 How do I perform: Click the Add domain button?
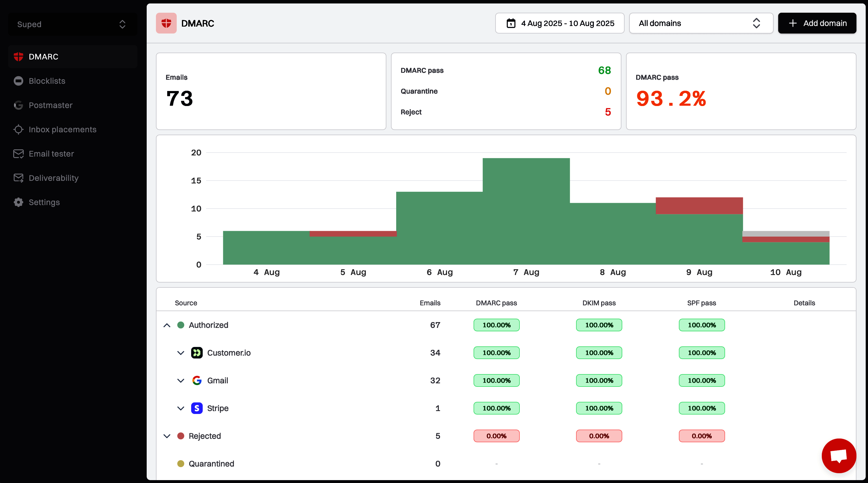[817, 23]
